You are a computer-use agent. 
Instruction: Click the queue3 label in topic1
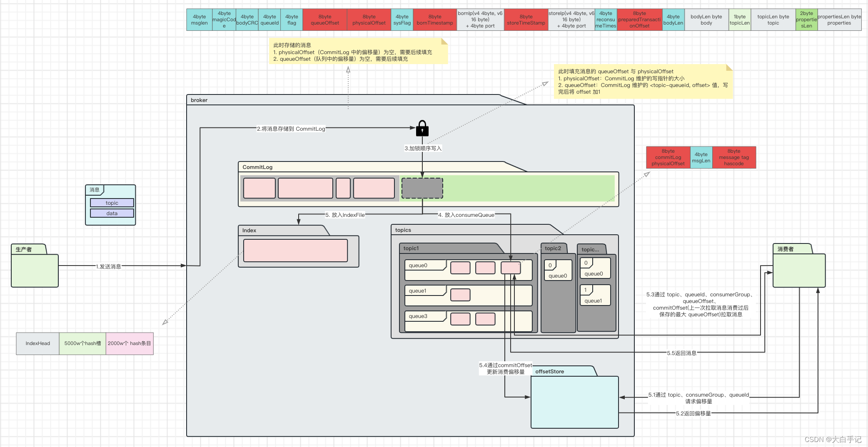click(x=418, y=316)
